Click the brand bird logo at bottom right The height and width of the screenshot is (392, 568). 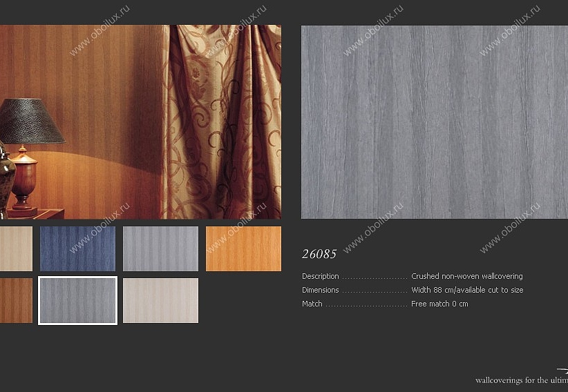click(x=562, y=371)
